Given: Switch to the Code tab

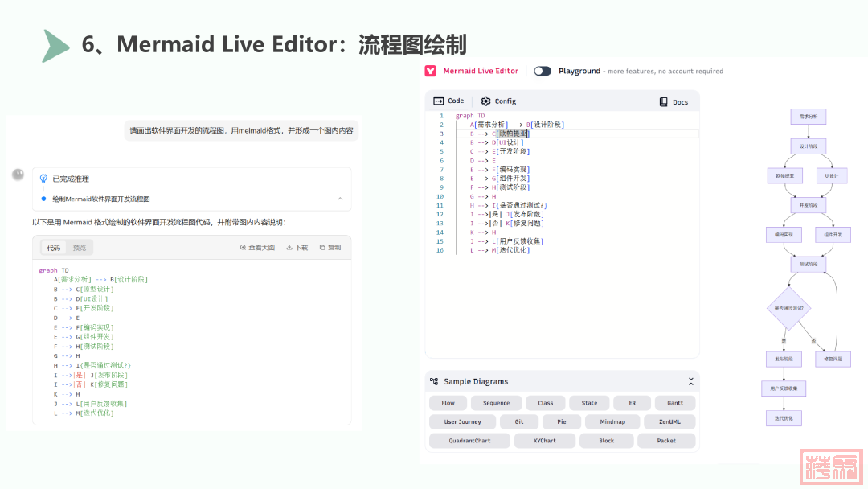Looking at the screenshot, I should pos(448,101).
